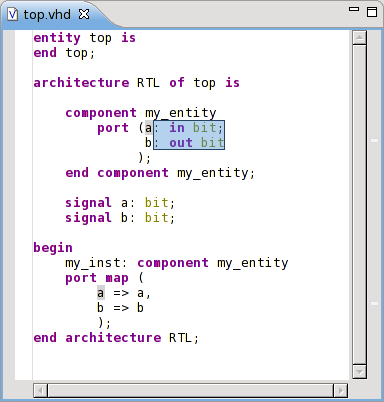Click the horizontal scrollbar thumb

[x=191, y=390]
